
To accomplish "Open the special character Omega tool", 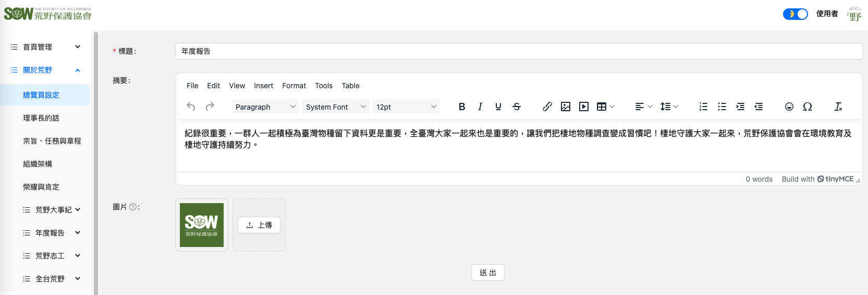I will tap(808, 107).
